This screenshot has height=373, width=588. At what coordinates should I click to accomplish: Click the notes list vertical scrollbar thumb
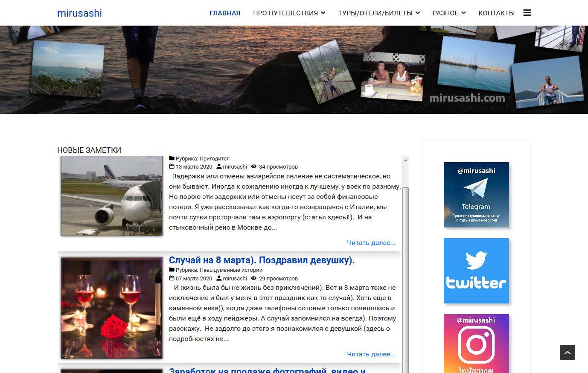coord(406,280)
